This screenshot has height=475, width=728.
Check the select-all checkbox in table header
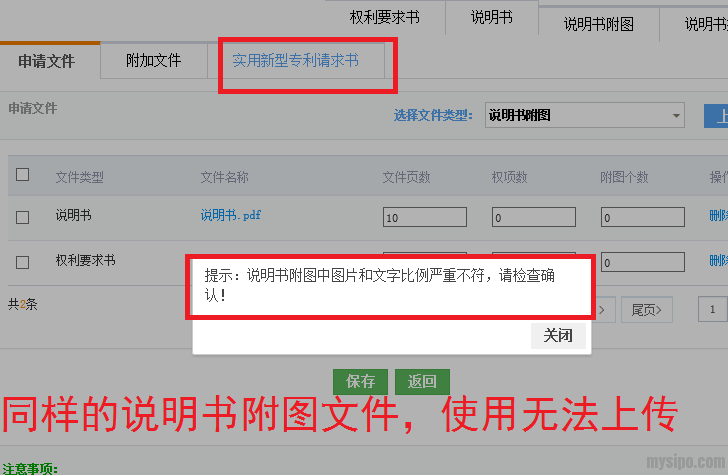pos(22,175)
